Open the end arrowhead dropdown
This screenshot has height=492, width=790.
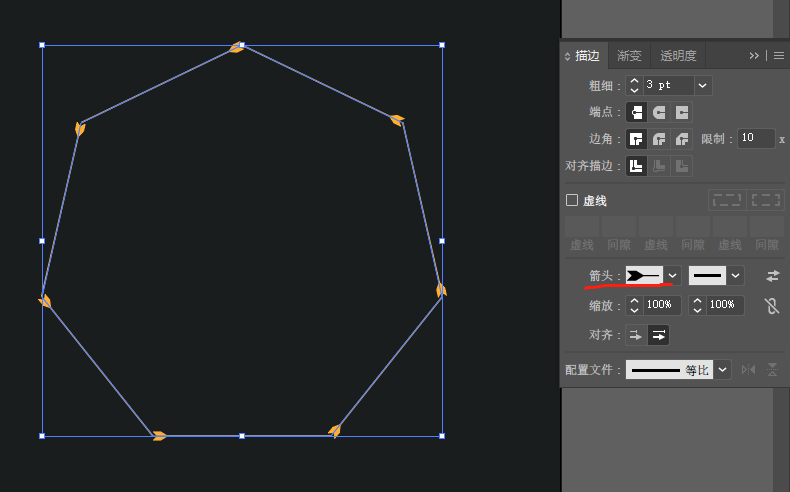point(735,276)
